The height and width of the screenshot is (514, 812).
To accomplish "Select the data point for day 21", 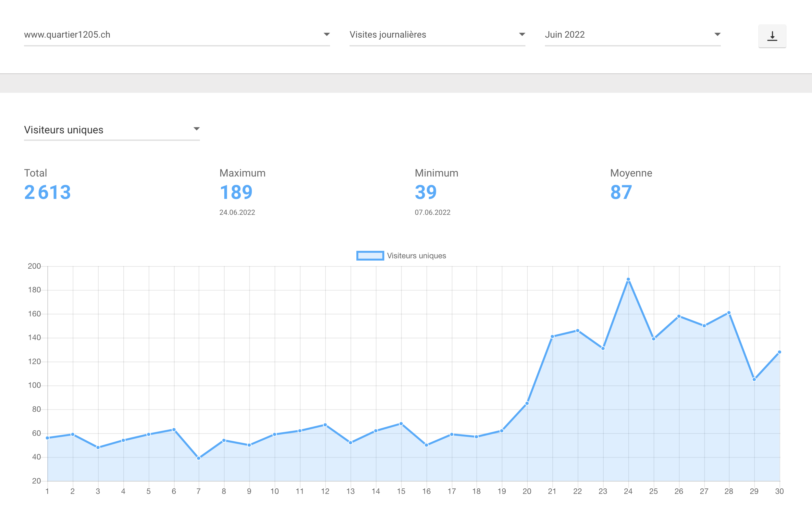I will coord(552,337).
